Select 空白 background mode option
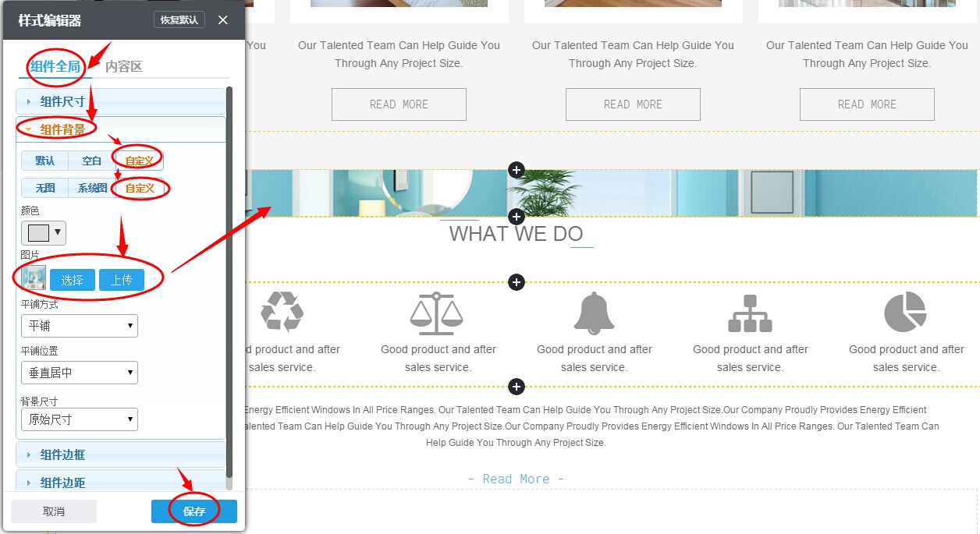The height and width of the screenshot is (534, 980). coord(92,161)
